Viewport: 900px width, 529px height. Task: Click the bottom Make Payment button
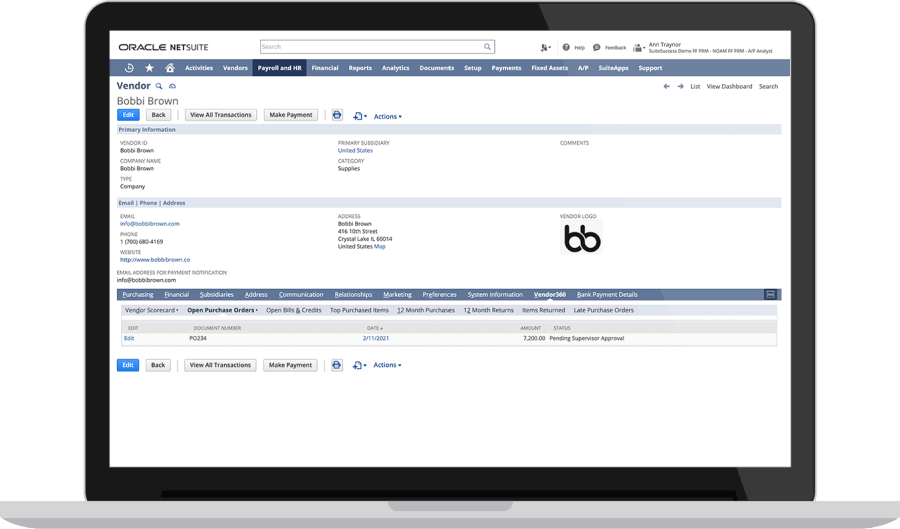[x=290, y=365]
